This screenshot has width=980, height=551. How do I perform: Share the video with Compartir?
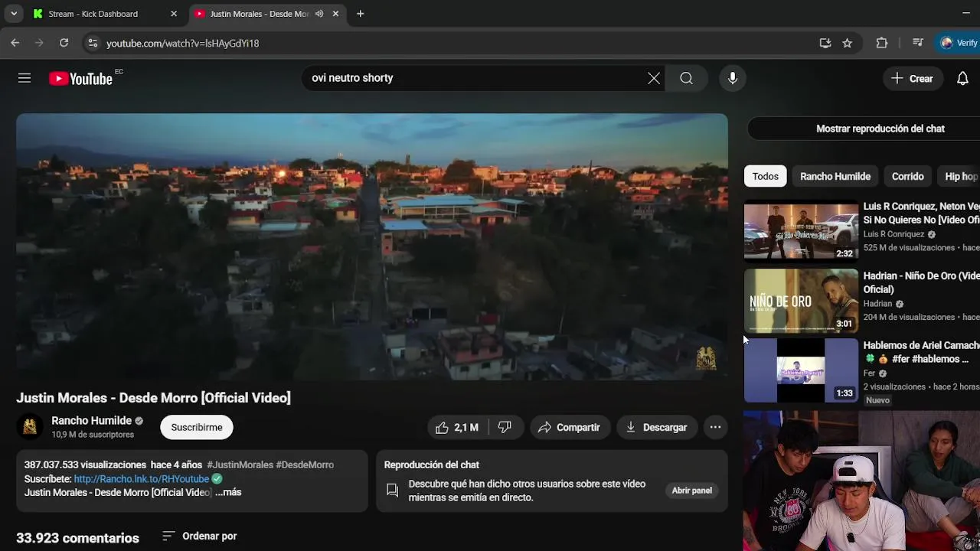569,427
